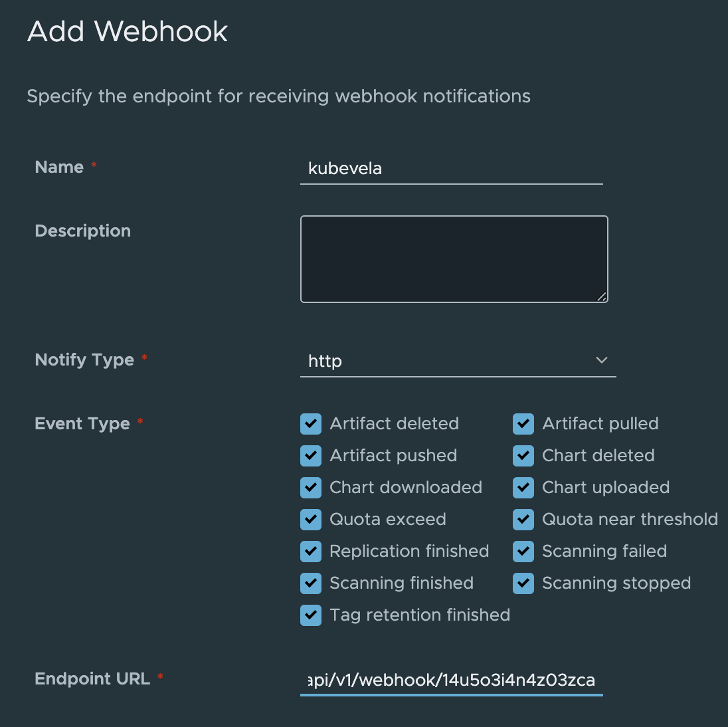Disable the Chart deleted event

[523, 456]
